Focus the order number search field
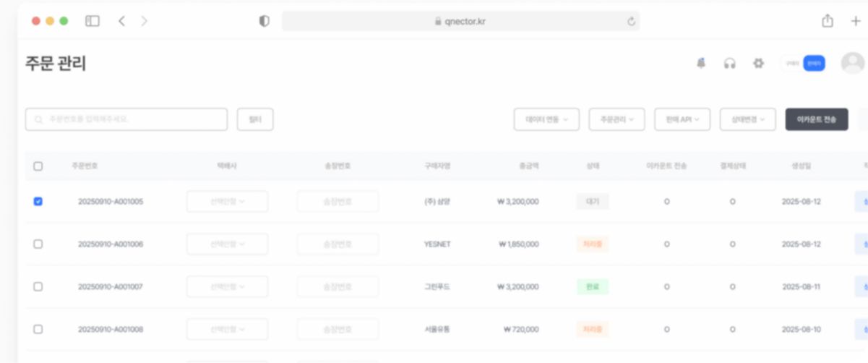 click(126, 119)
